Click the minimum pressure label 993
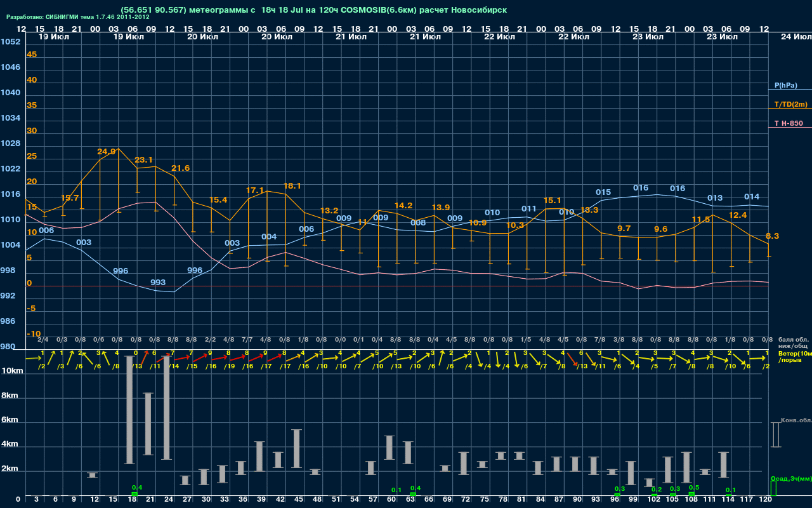 click(158, 283)
